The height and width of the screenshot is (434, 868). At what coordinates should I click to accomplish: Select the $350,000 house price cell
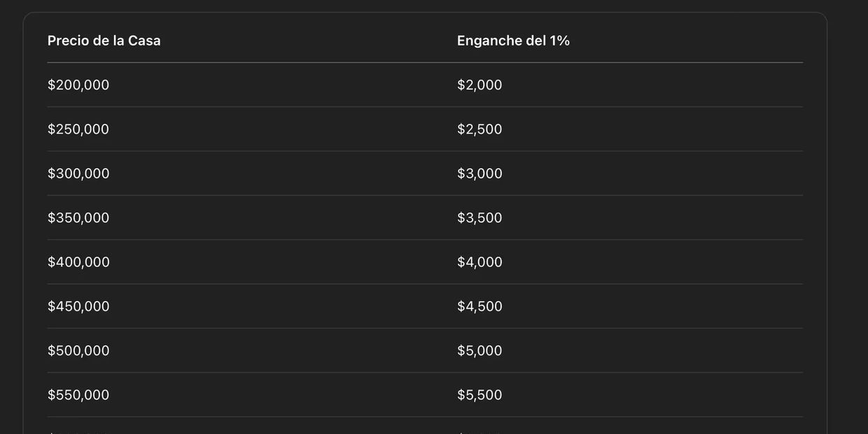pos(78,218)
